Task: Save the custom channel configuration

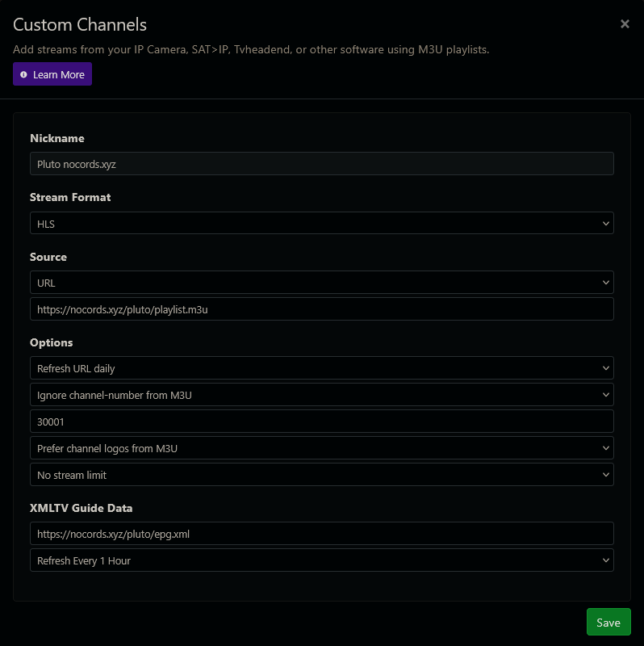Action: click(608, 622)
